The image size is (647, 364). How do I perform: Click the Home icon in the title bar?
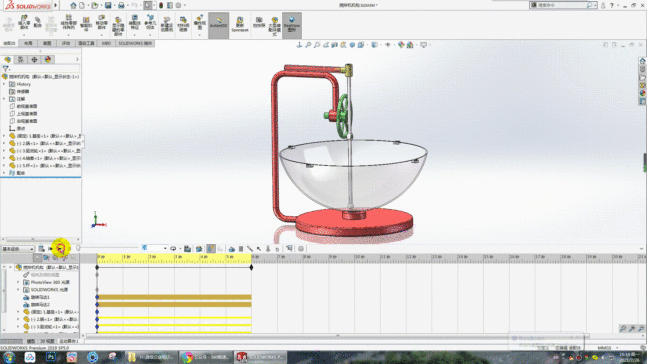click(x=73, y=5)
